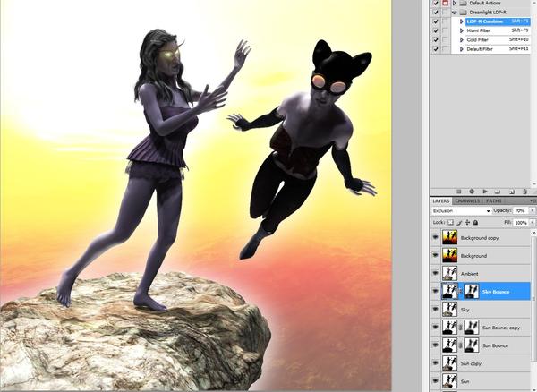537x392 pixels.
Task: Create a new action icon
Action: point(511,192)
